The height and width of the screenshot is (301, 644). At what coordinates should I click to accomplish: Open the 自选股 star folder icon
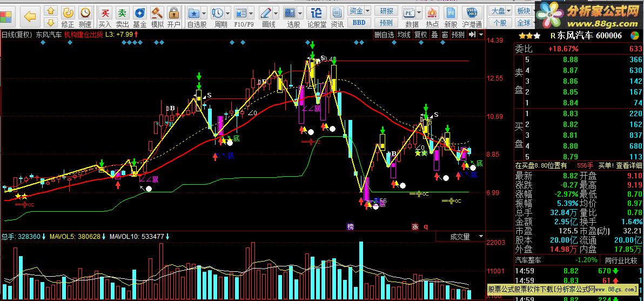194,13
